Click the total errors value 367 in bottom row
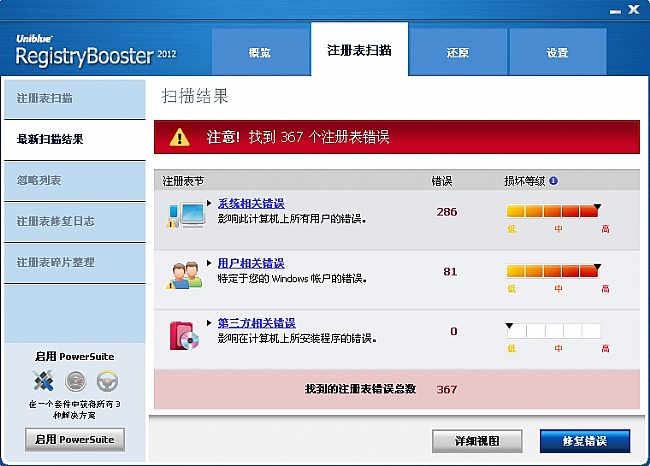This screenshot has height=466, width=650. coord(447,389)
